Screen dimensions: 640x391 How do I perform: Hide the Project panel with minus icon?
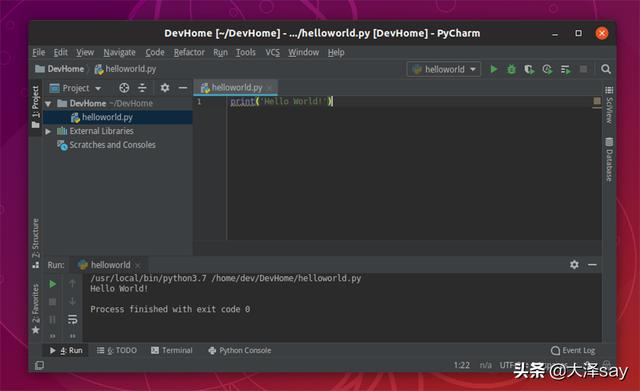183,88
